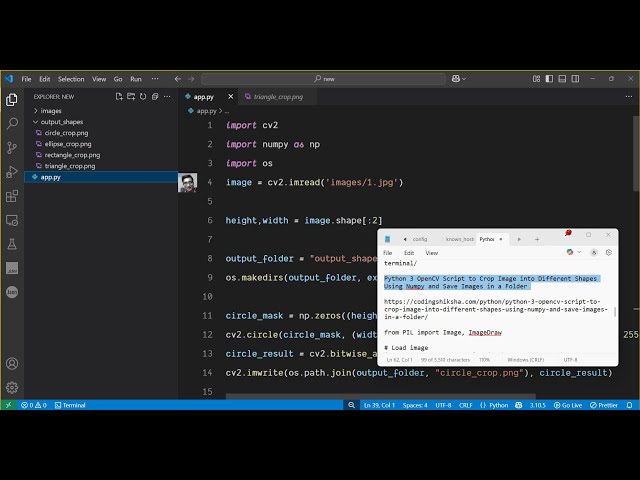
Task: Select app.py in the Explorer tree
Action: pos(101,177)
